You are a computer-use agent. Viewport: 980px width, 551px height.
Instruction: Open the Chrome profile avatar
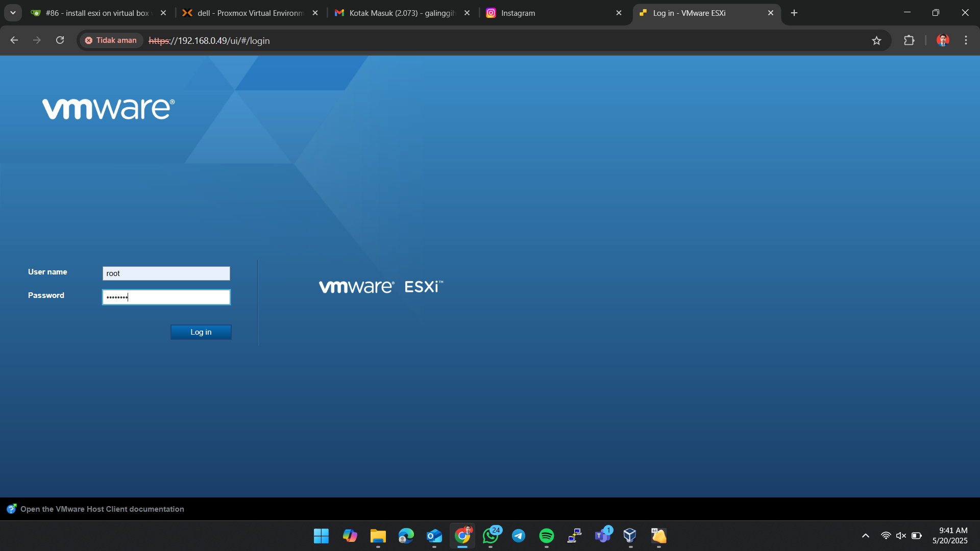pyautogui.click(x=943, y=40)
